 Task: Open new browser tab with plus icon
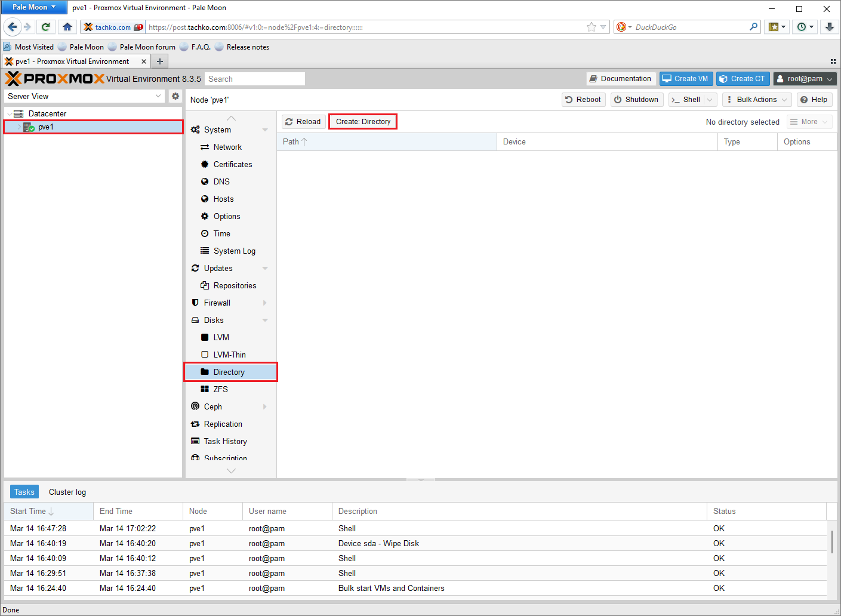(x=160, y=61)
